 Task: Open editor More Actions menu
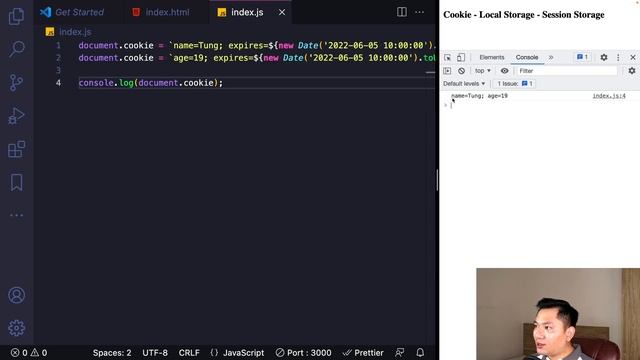click(x=420, y=12)
